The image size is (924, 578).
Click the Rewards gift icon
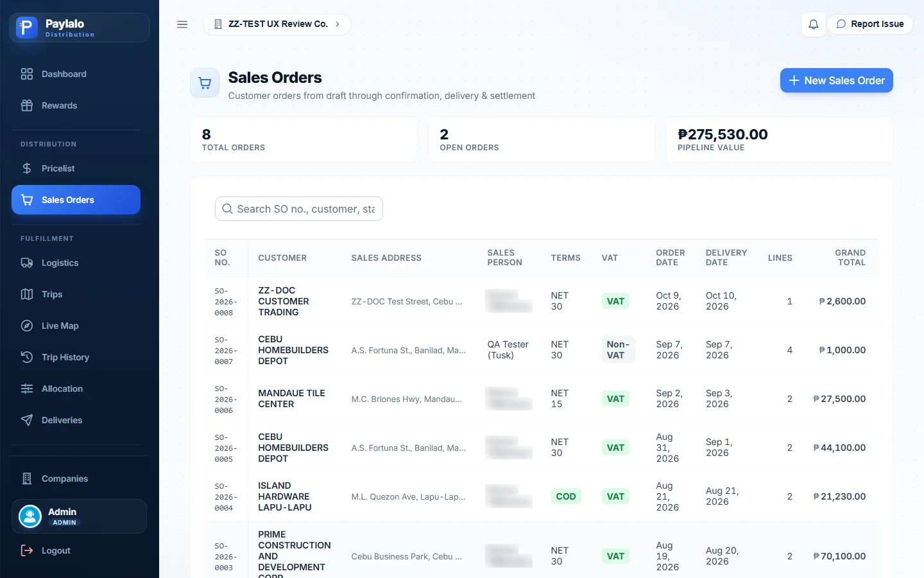click(27, 105)
